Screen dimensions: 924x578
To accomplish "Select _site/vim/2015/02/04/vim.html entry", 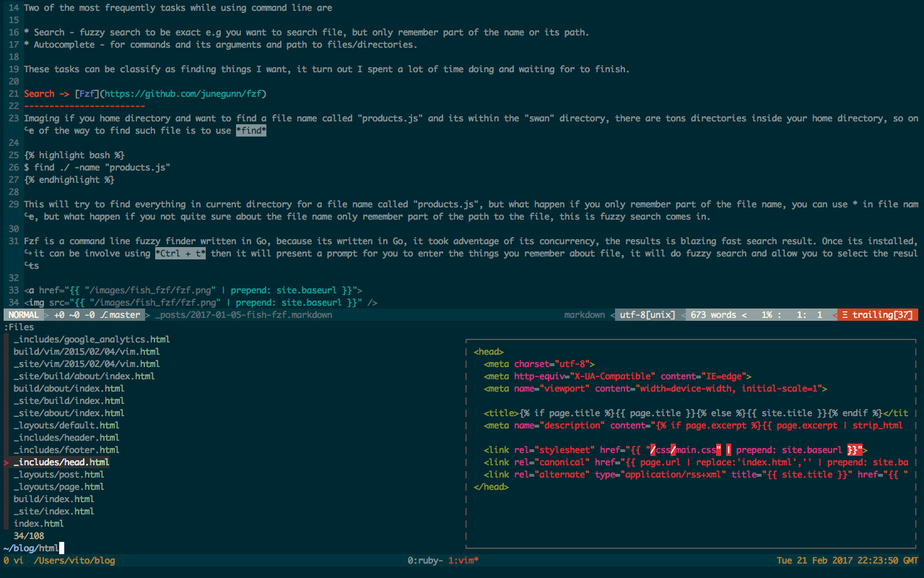I will [87, 363].
